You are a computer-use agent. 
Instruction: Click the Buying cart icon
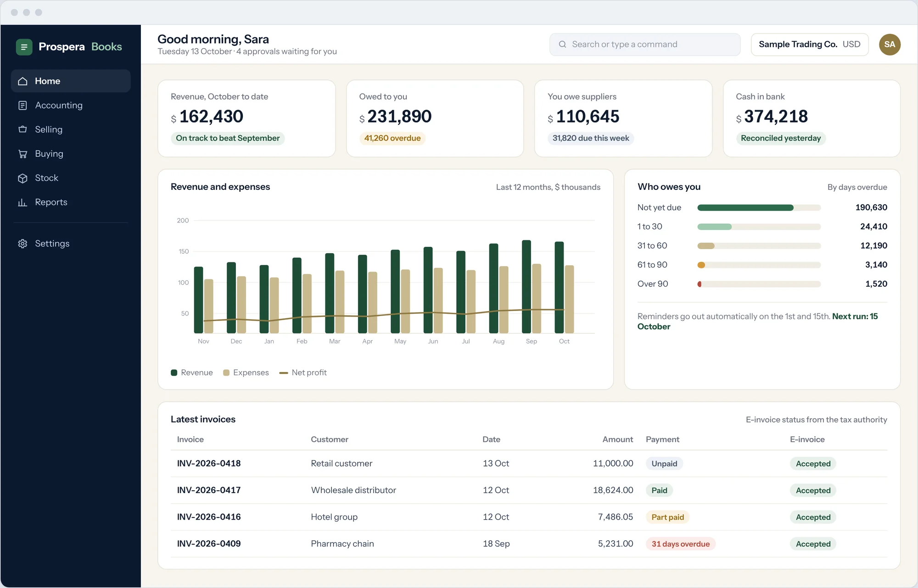coord(22,154)
